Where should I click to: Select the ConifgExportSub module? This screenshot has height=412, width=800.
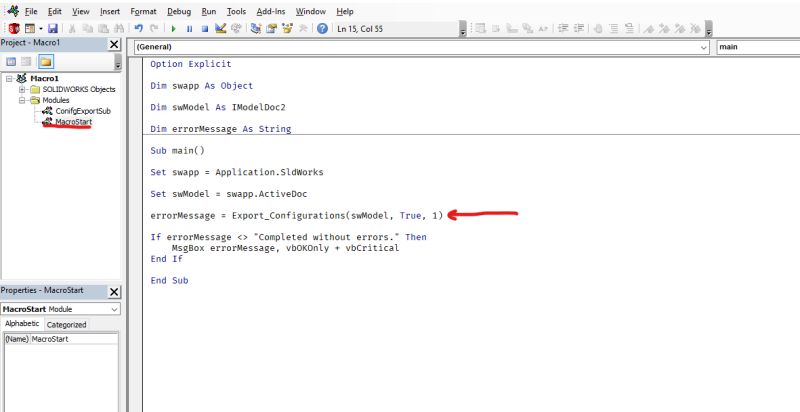pyautogui.click(x=83, y=111)
